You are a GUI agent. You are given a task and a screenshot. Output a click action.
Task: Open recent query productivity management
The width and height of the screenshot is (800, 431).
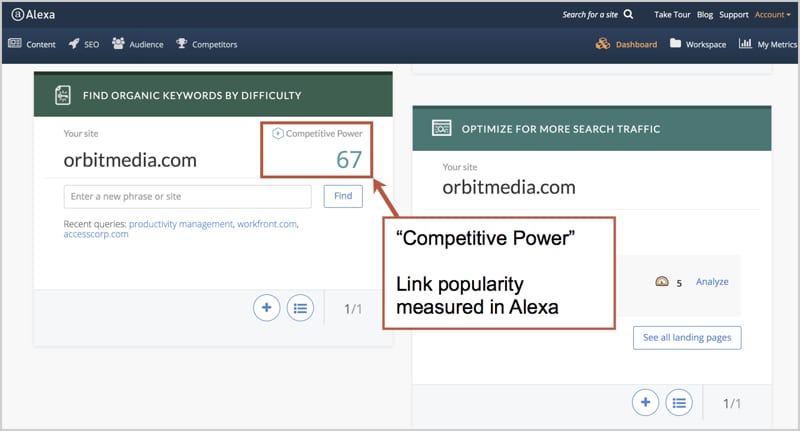[x=181, y=224]
